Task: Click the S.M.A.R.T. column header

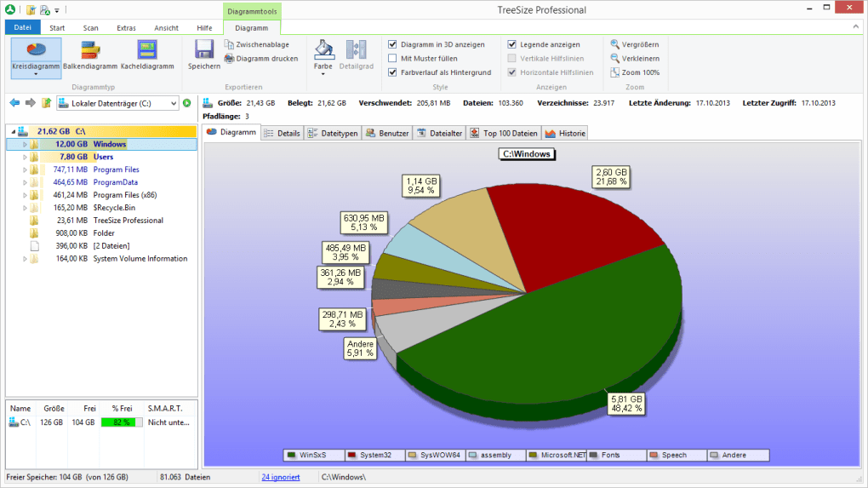Action: click(x=165, y=408)
